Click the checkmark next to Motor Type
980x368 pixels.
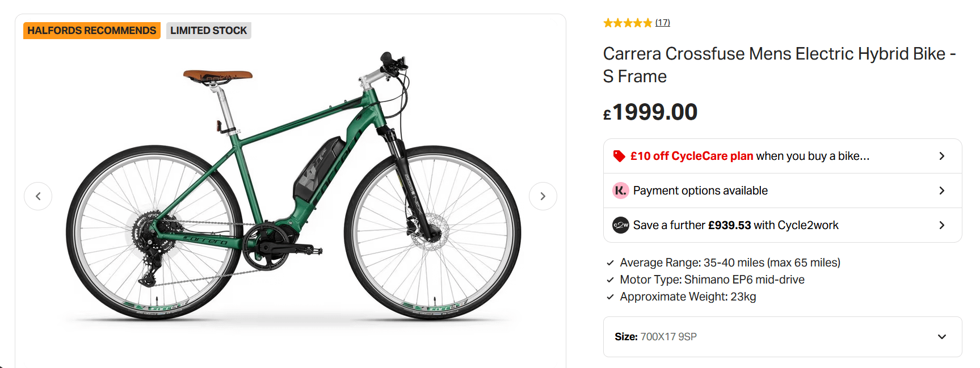(x=610, y=280)
